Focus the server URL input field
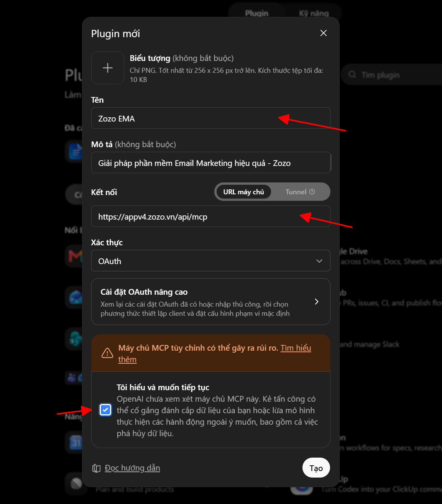Viewport: 442px width, 504px height. coord(210,216)
